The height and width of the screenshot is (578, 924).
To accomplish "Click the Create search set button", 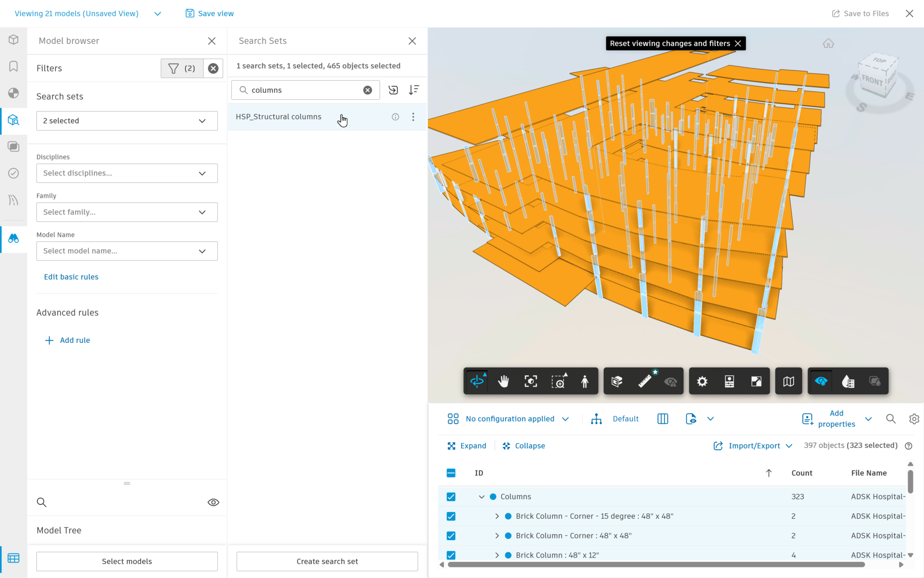I will [327, 561].
